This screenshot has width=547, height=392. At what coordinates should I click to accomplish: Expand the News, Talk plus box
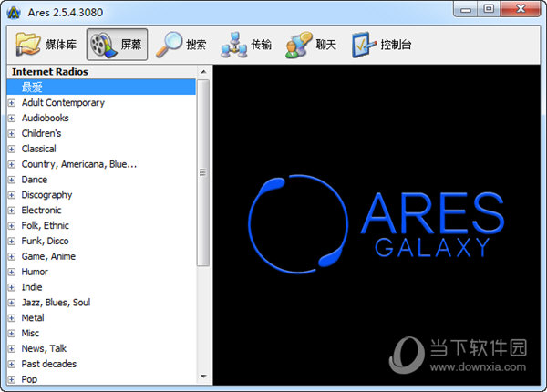pos(12,348)
